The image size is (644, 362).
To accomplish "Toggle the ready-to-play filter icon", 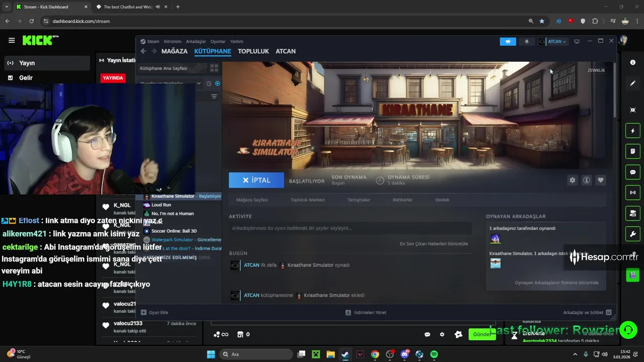I will coord(217,83).
